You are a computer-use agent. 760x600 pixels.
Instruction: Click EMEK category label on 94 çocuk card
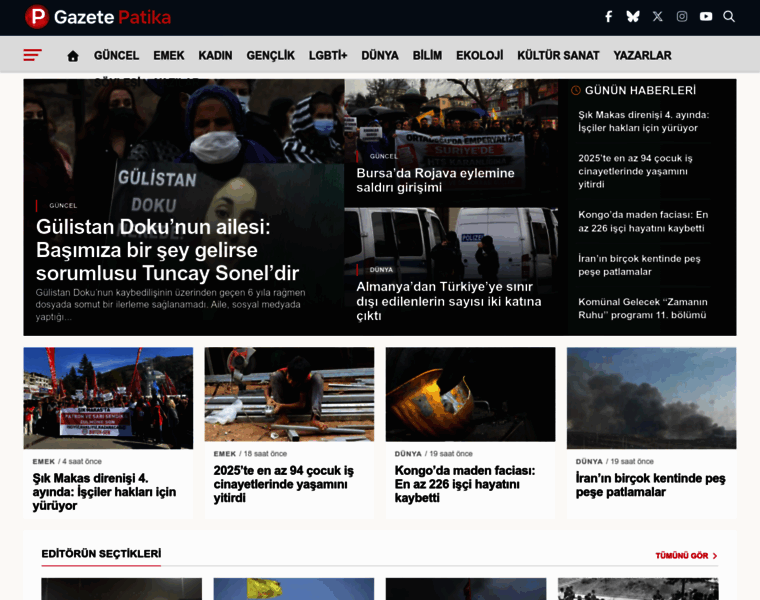click(x=224, y=454)
